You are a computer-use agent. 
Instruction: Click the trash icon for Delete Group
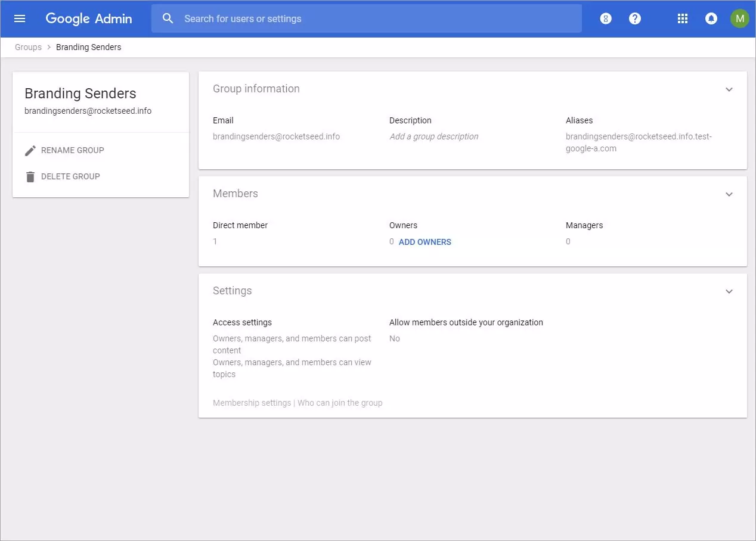(30, 177)
